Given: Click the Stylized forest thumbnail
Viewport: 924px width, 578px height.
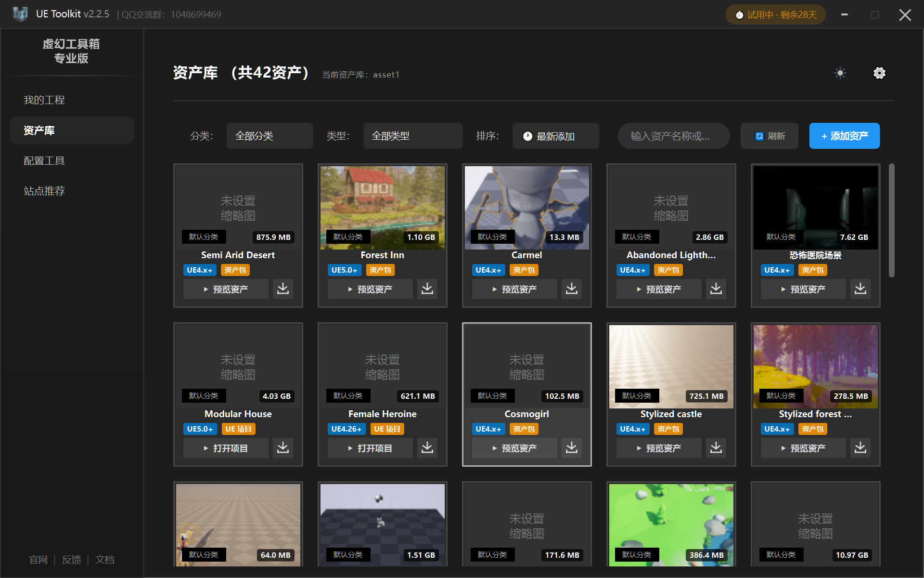Looking at the screenshot, I should [816, 367].
